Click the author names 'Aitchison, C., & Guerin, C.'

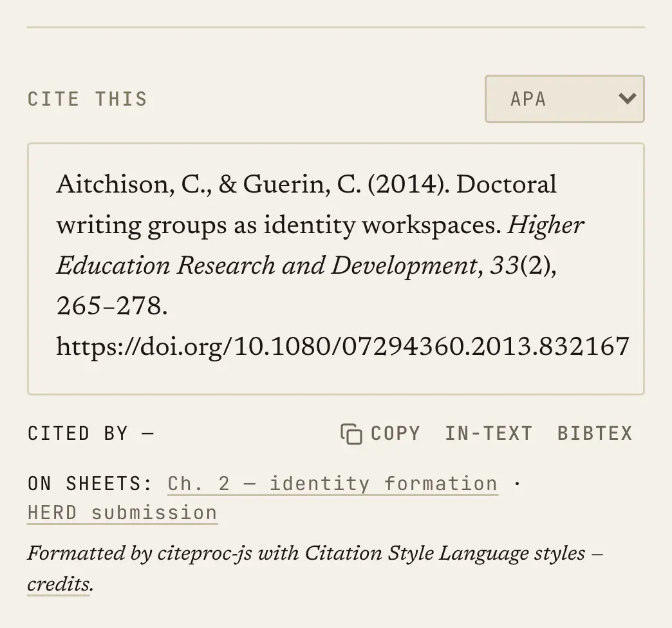click(209, 185)
